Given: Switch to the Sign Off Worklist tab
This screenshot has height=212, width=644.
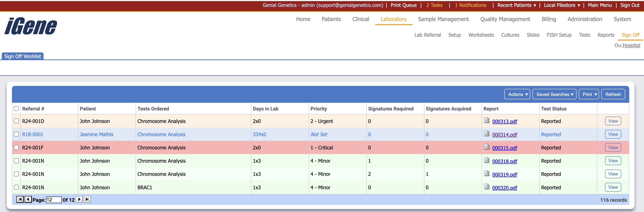Looking at the screenshot, I should (23, 56).
